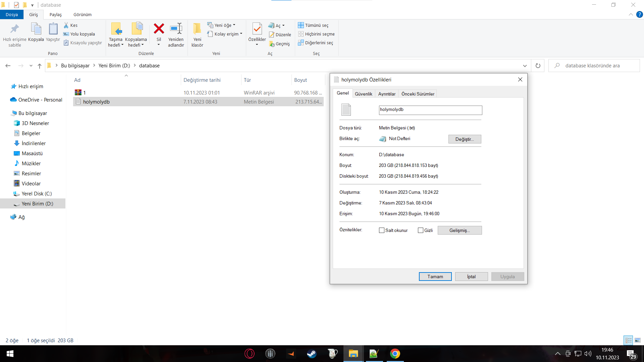
Task: Open the Görünüm ribbon tab
Action: coord(82,14)
